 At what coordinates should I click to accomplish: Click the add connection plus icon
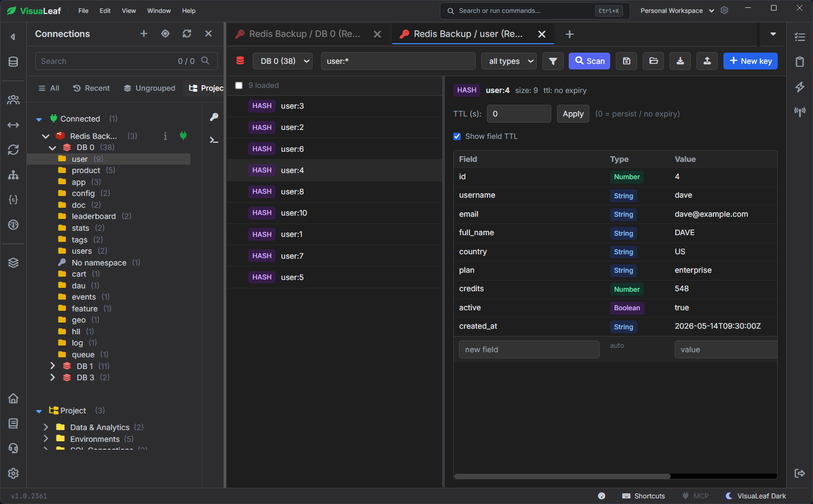(144, 34)
